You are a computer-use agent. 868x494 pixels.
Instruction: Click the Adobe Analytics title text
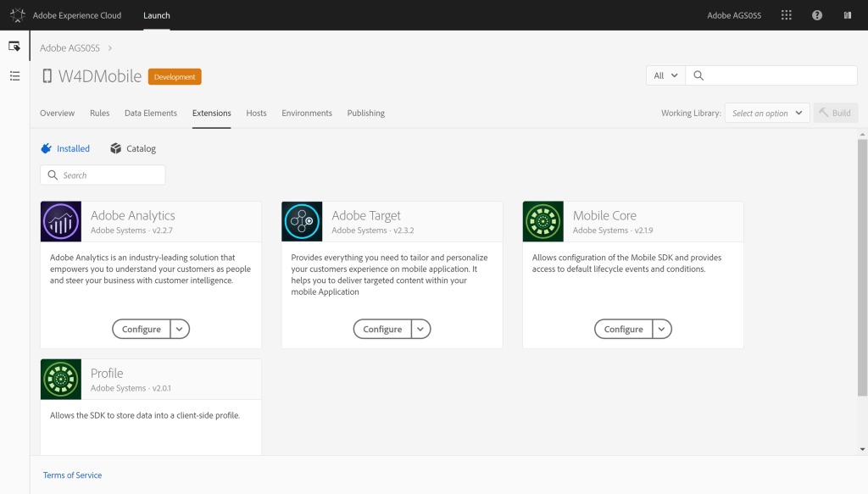coord(133,215)
